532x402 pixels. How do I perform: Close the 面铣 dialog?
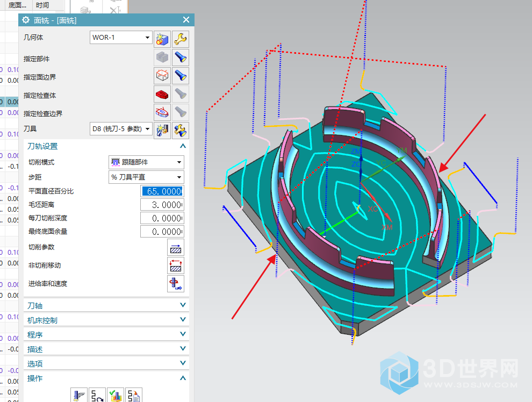186,20
